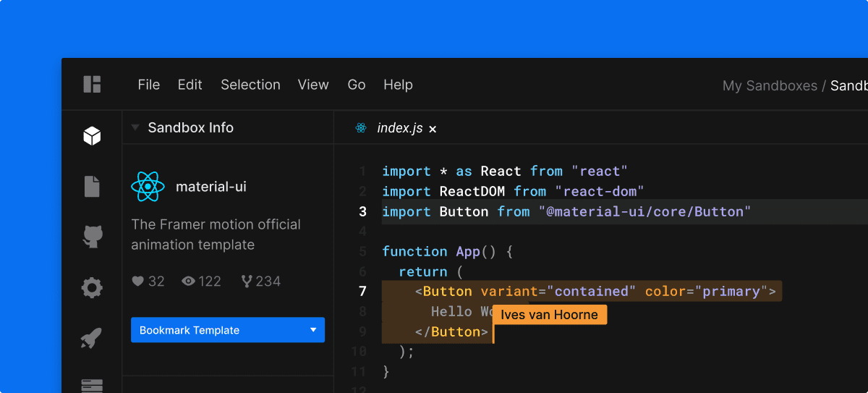This screenshot has width=868, height=393.
Task: Open the Files explorer icon in sidebar
Action: (92, 186)
